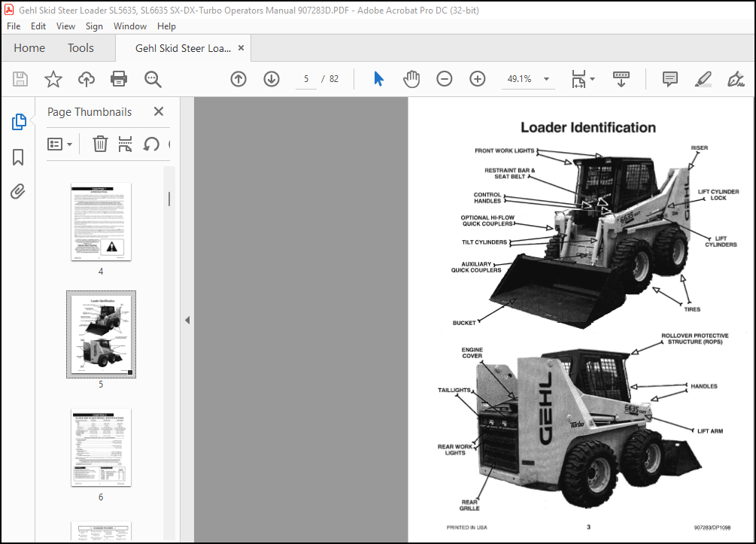Click the LIFT ARM label
The width and height of the screenshot is (756, 544).
coord(710,431)
